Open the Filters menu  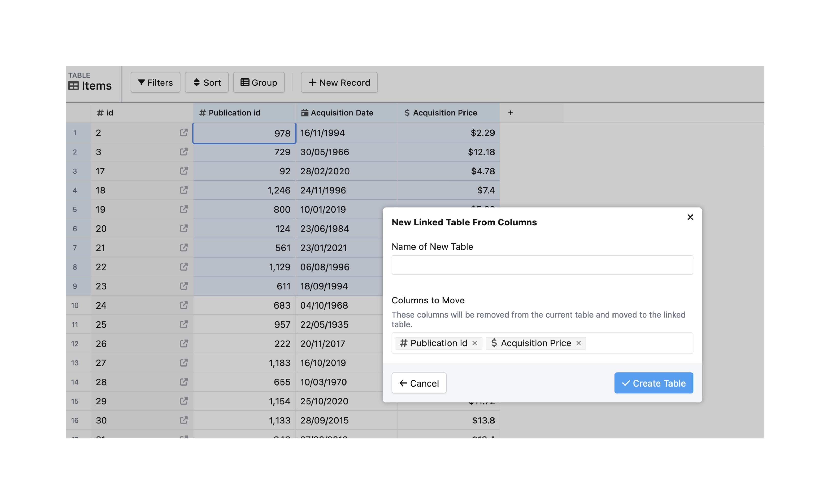155,83
